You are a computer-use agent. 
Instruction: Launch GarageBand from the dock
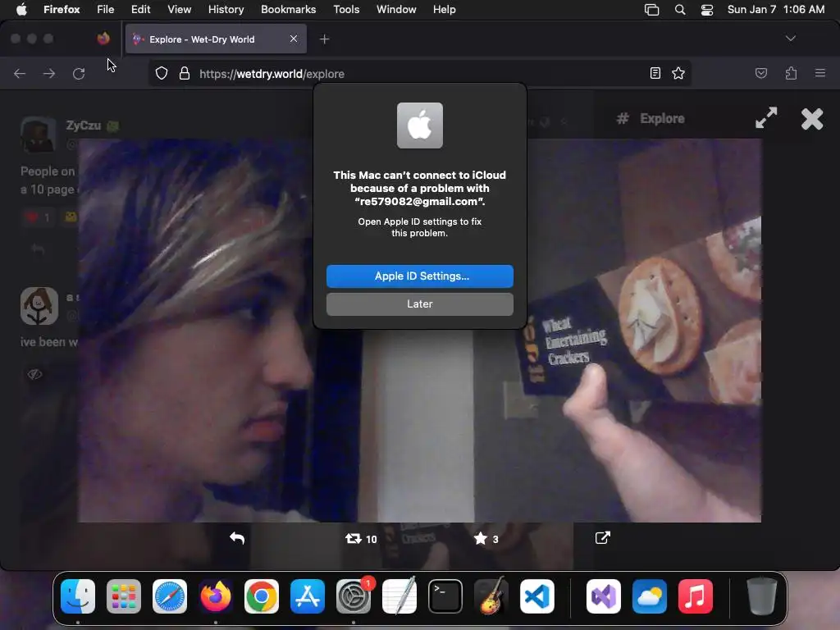[x=491, y=596]
